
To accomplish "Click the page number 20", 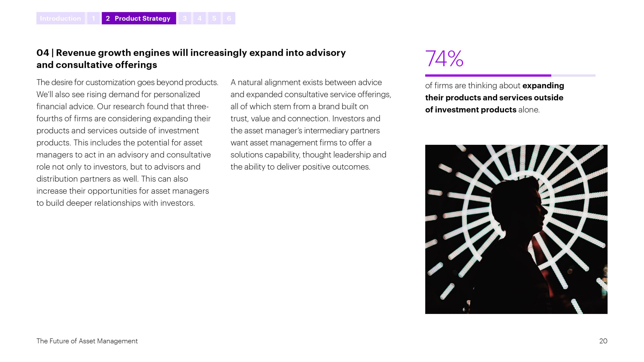I will tap(603, 341).
